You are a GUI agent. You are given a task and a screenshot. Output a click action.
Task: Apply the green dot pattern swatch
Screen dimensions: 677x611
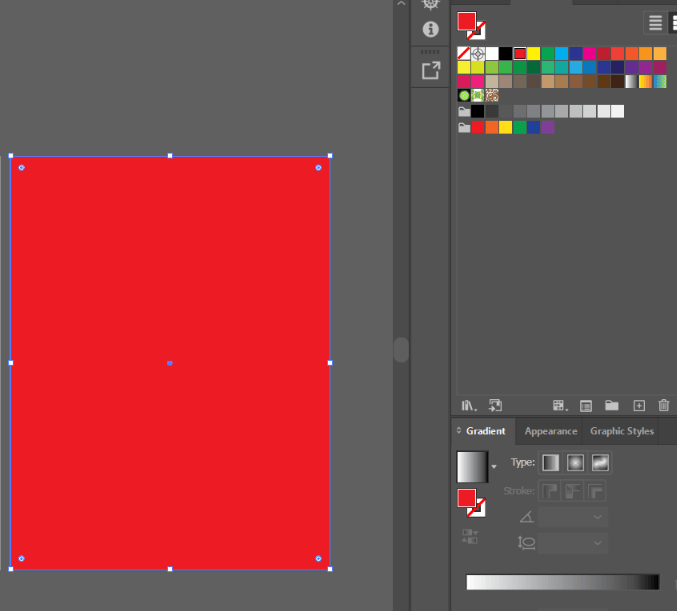click(x=464, y=95)
